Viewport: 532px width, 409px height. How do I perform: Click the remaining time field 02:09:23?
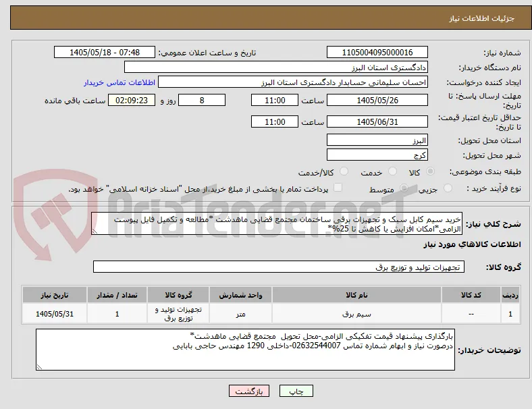pyautogui.click(x=132, y=100)
